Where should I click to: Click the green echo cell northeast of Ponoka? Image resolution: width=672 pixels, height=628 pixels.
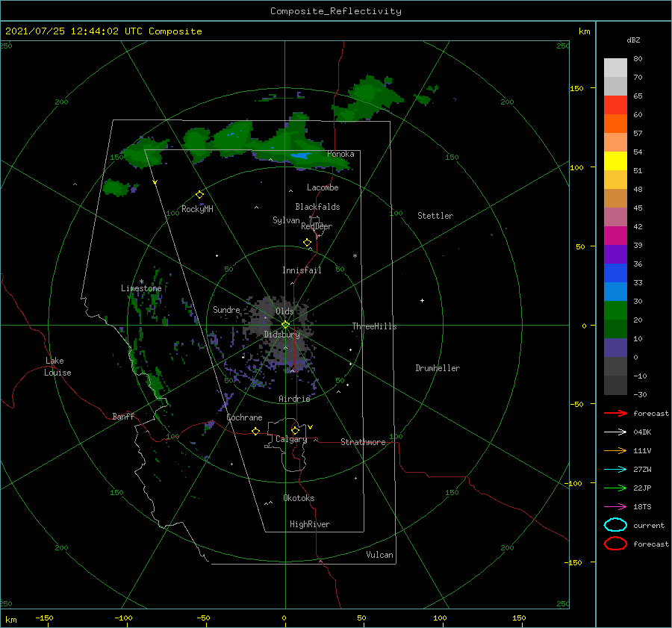[x=367, y=101]
